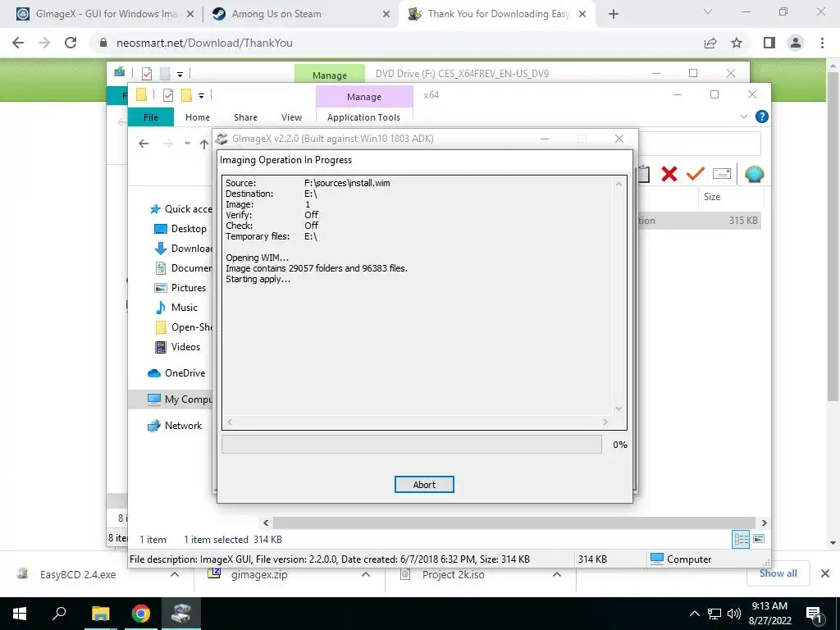The image size is (840, 630).
Task: Click the back arrow in x64 Explorer window
Action: pos(143,143)
